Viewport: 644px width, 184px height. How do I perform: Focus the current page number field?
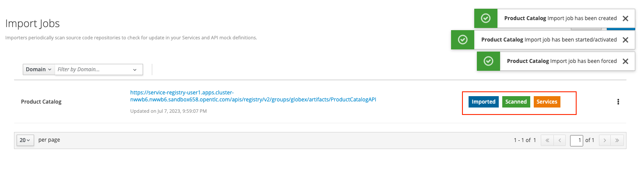click(577, 140)
